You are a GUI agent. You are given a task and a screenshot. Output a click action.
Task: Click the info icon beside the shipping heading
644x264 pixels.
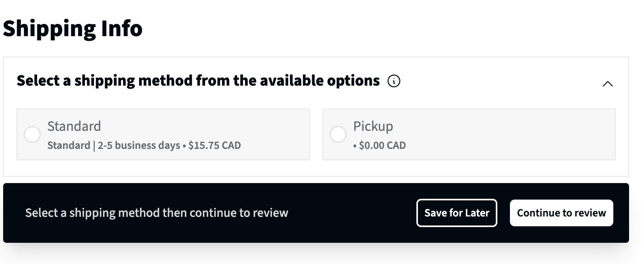click(394, 81)
